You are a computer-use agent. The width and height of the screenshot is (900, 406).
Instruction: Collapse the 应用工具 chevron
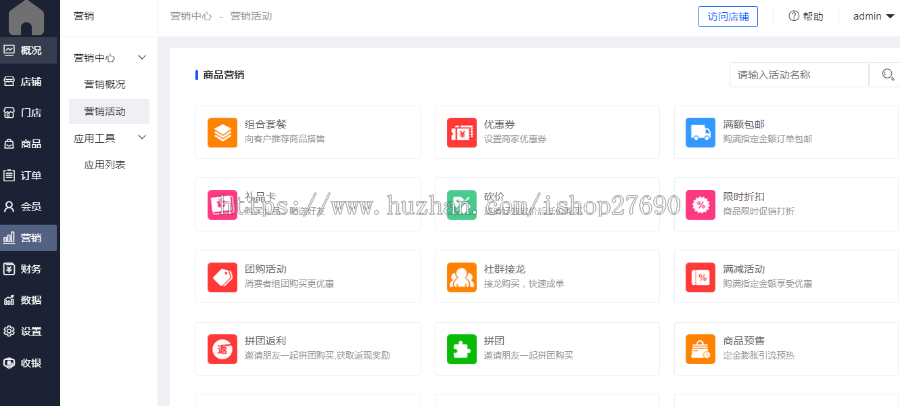tap(142, 138)
